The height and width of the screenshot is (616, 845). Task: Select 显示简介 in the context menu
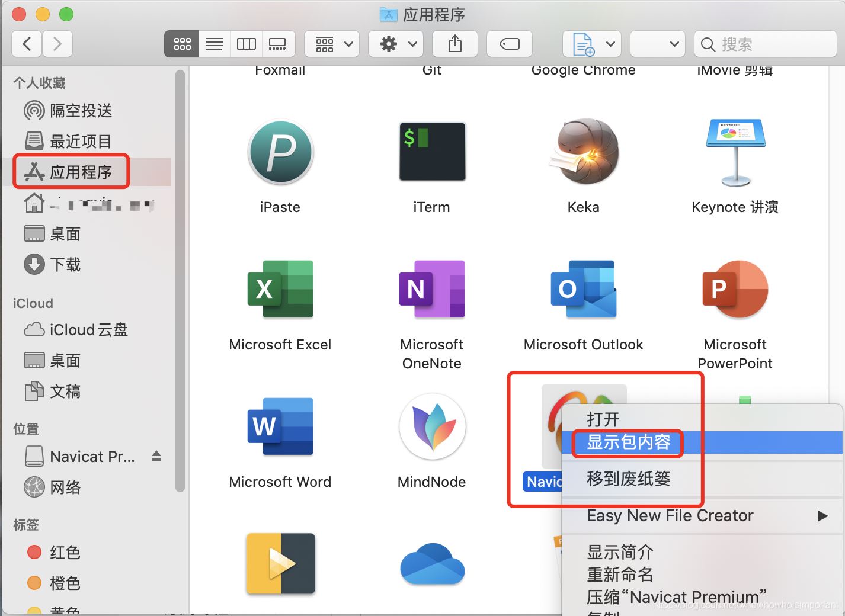coord(619,551)
